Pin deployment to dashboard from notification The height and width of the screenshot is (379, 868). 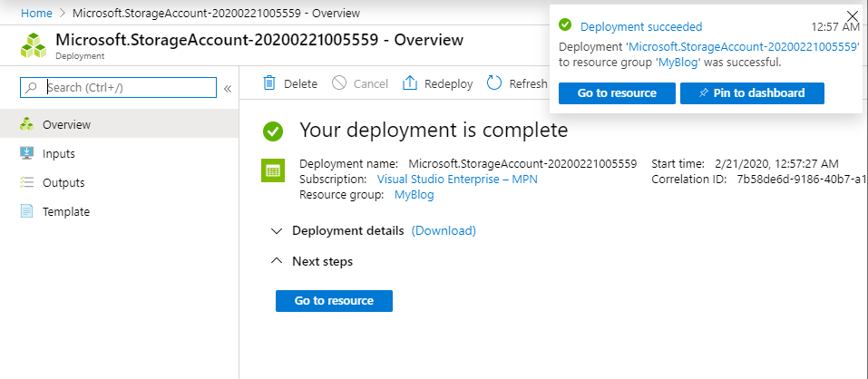pos(752,93)
